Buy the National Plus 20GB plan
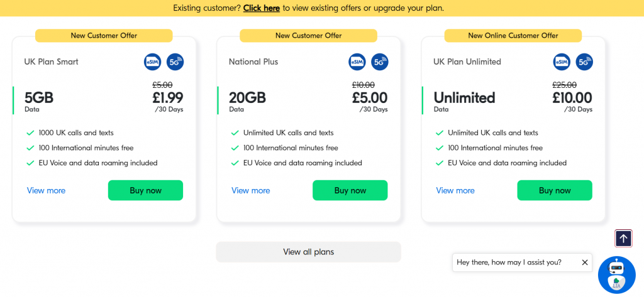 pyautogui.click(x=350, y=190)
